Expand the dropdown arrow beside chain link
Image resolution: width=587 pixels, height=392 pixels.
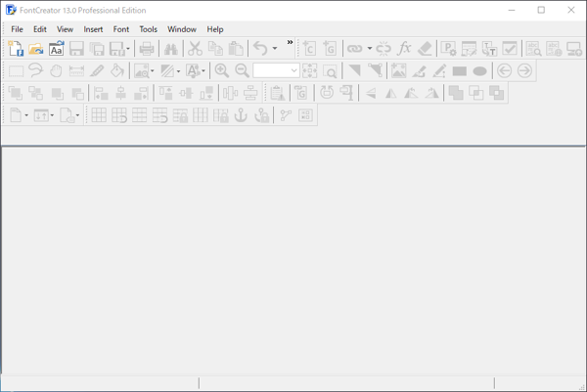(x=370, y=49)
